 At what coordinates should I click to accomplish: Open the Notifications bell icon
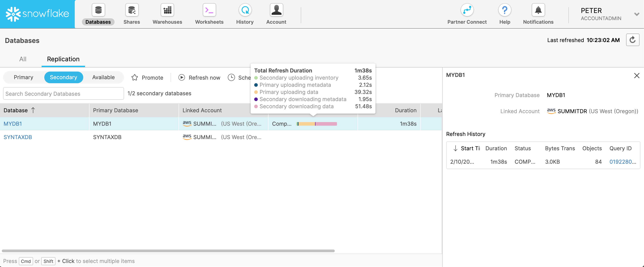click(538, 10)
